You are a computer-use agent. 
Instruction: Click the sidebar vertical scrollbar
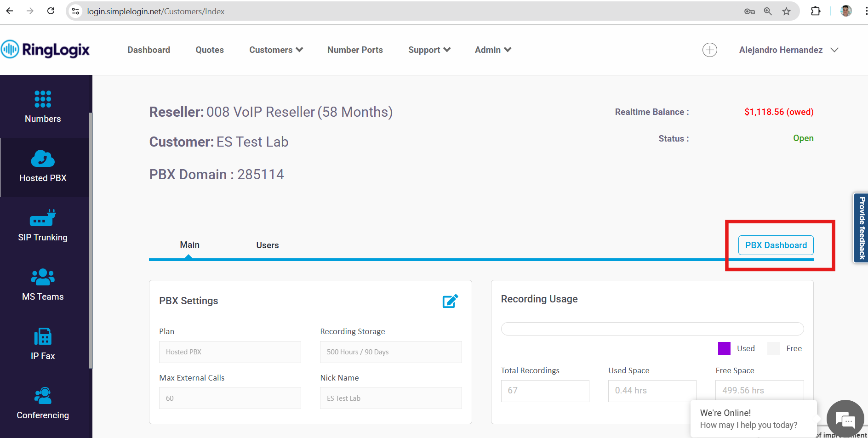tap(91, 240)
